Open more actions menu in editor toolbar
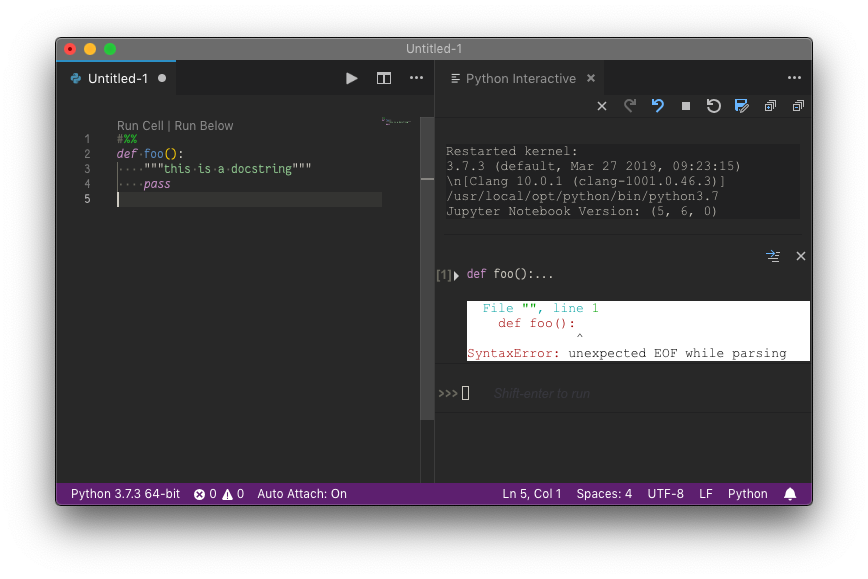 click(x=416, y=77)
